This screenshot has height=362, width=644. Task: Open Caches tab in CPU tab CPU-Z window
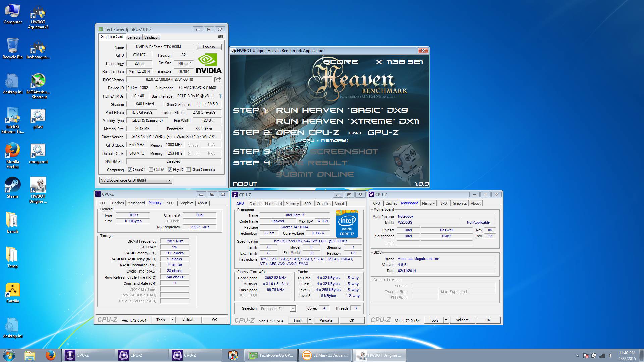click(255, 204)
